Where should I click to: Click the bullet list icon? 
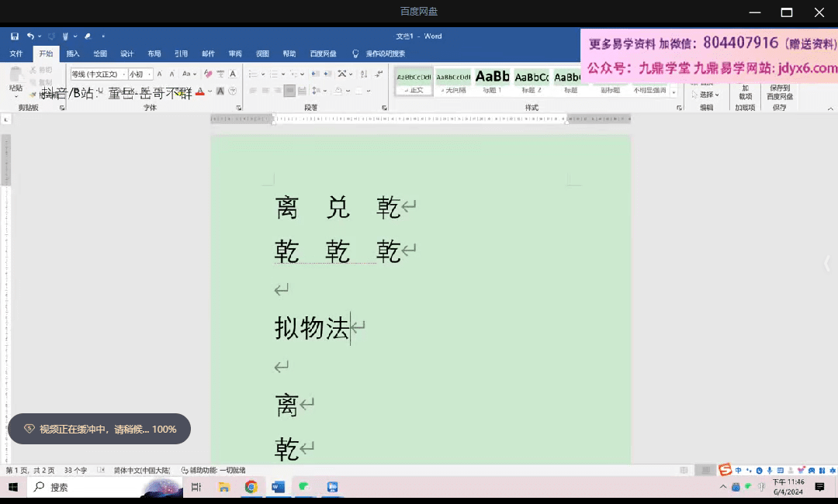(252, 74)
